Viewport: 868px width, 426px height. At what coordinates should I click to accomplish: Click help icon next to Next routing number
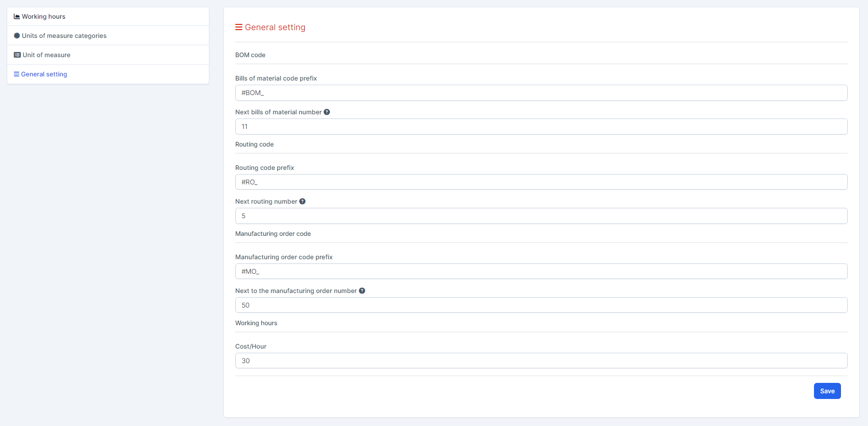click(302, 202)
